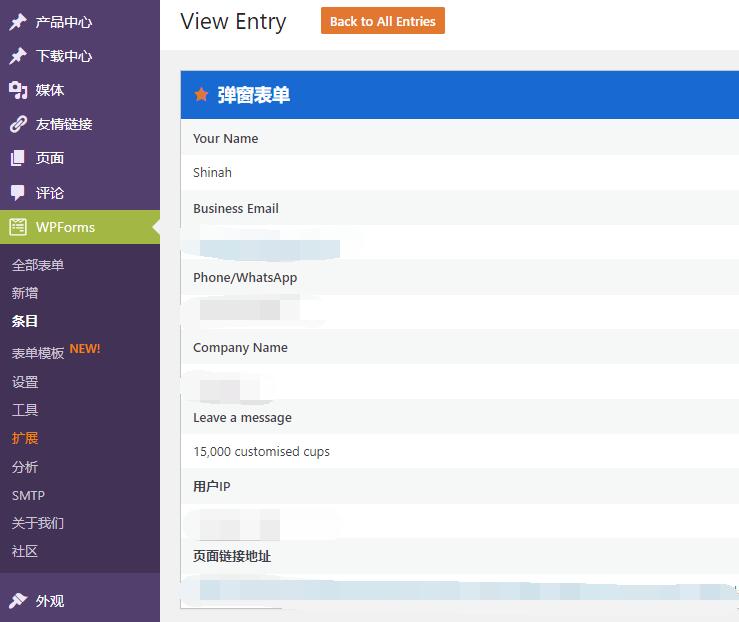Click the paintbrush icon beside 外观
Image resolution: width=739 pixels, height=622 pixels.
[18, 600]
